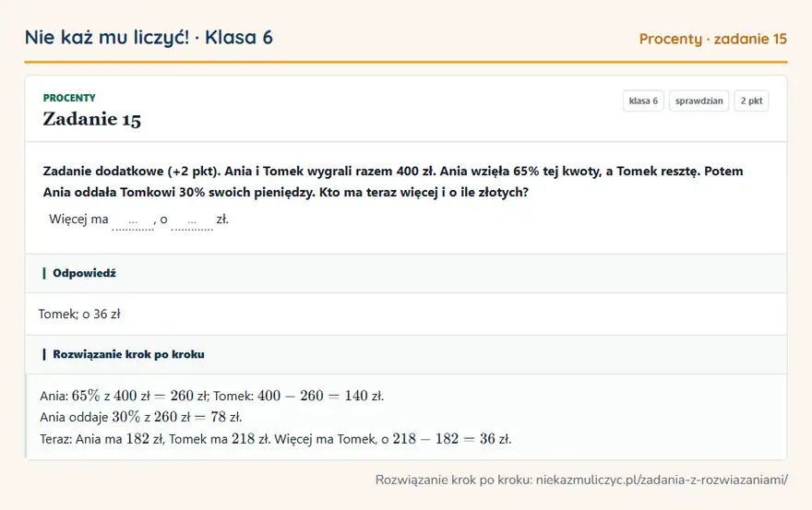Click the task text starting 'Zadanie dodatkowe (+2 pkt)'
Viewport: 812px width, 510px height.
coord(393,182)
